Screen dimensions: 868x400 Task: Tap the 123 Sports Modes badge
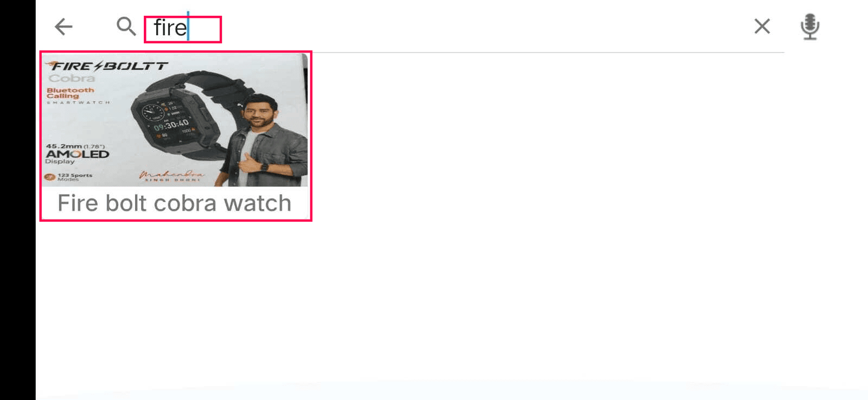coord(69,177)
